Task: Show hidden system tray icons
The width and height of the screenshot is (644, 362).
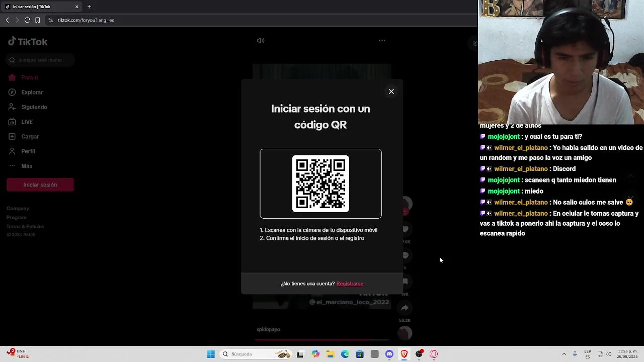Action: (x=564, y=354)
